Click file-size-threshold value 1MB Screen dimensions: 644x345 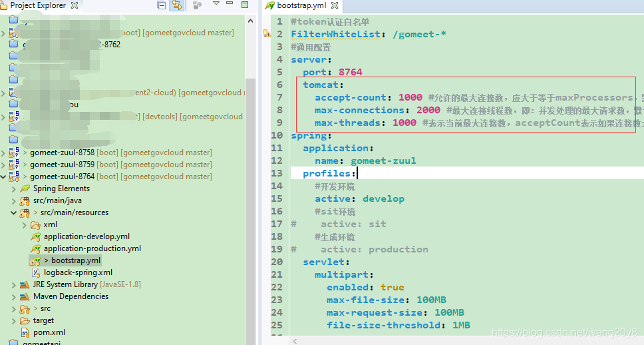click(461, 326)
